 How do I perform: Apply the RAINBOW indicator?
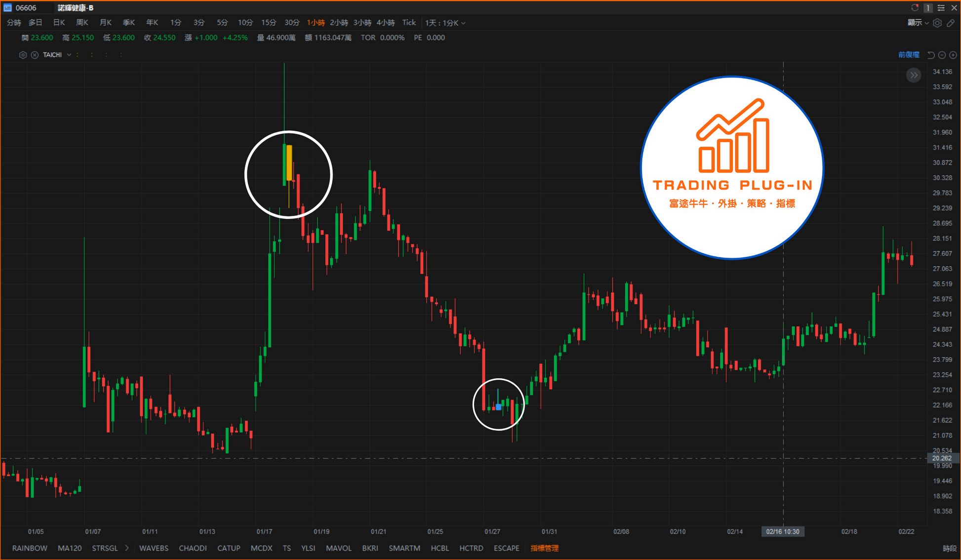tap(30, 548)
